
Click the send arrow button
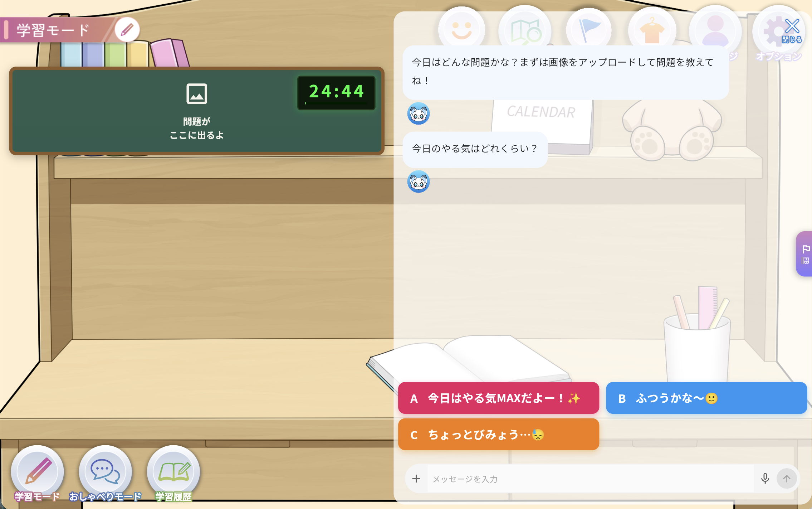787,479
